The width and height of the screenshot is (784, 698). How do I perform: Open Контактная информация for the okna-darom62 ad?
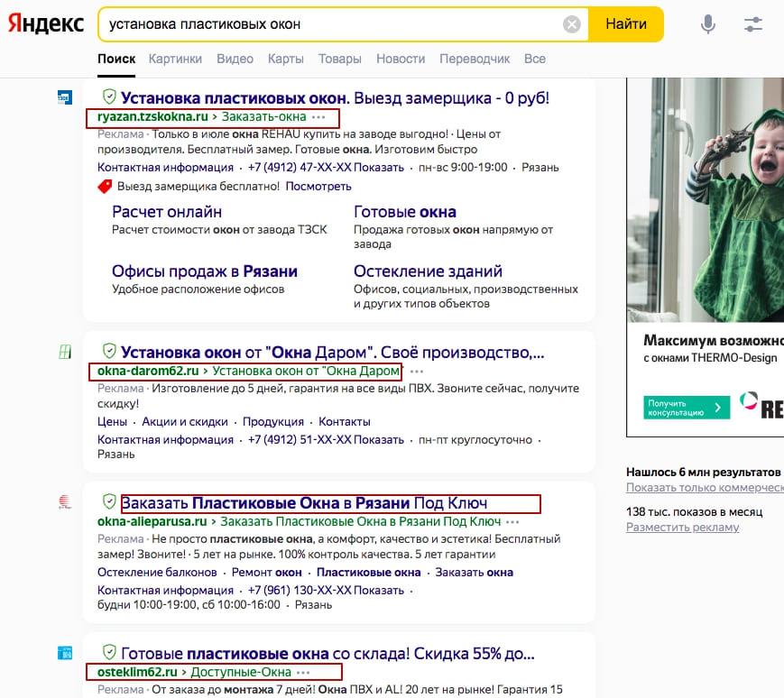coord(165,440)
